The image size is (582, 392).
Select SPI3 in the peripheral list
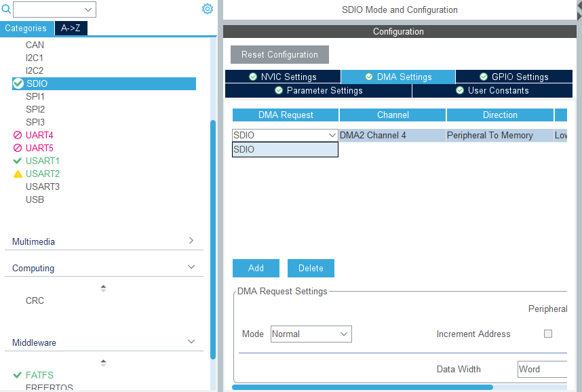[35, 122]
